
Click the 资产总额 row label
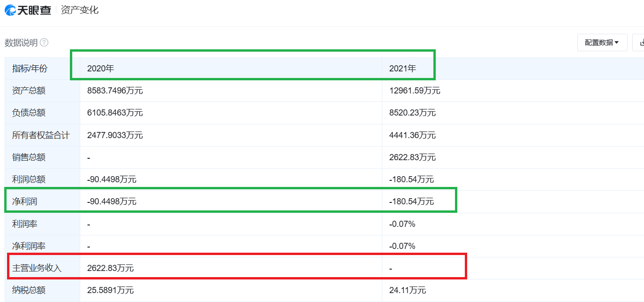(29, 91)
